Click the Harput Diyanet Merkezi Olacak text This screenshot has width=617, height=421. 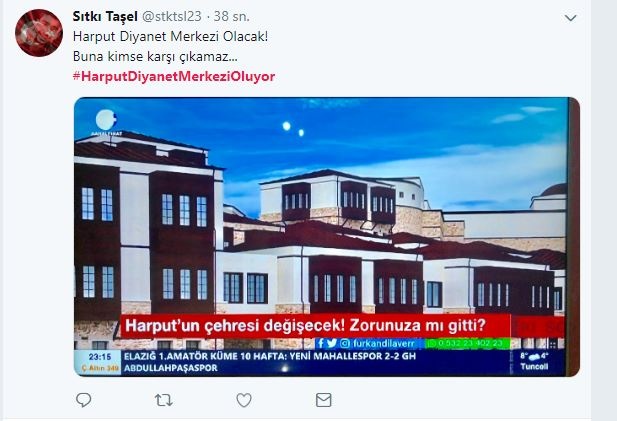(170, 37)
